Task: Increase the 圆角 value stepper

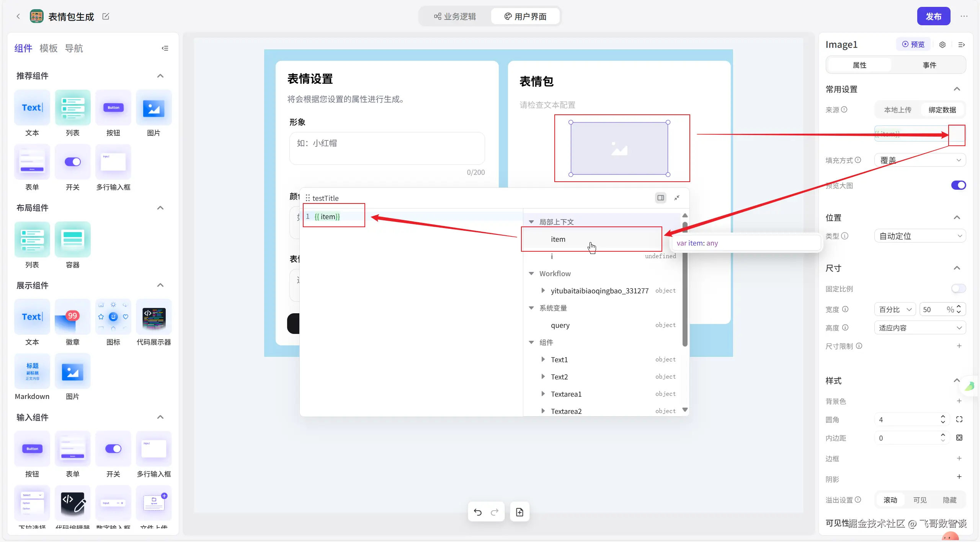Action: pyautogui.click(x=943, y=417)
